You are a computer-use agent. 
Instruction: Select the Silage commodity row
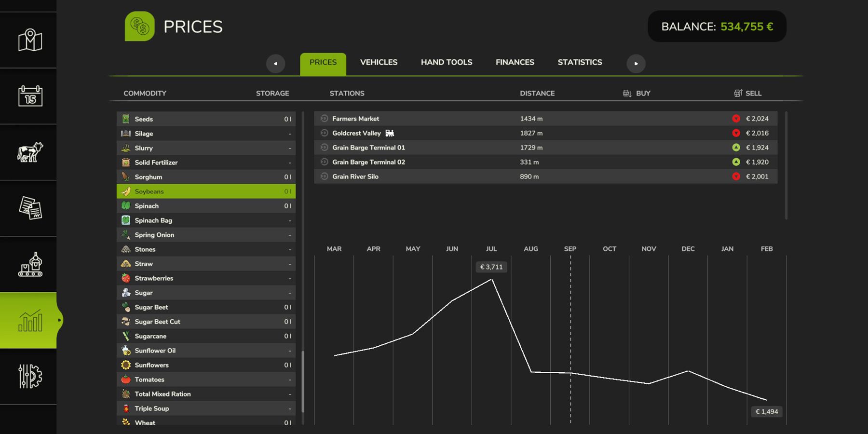coord(206,134)
